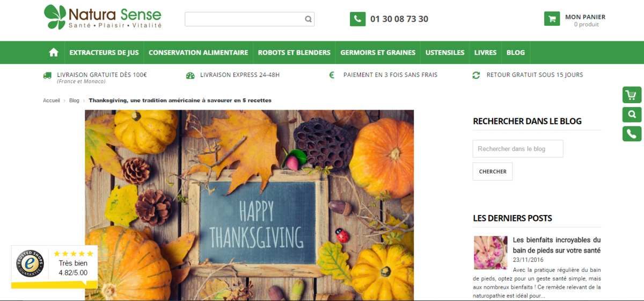Open the shopping cart icon by Mon Panier
The height and width of the screenshot is (301, 644).
552,19
